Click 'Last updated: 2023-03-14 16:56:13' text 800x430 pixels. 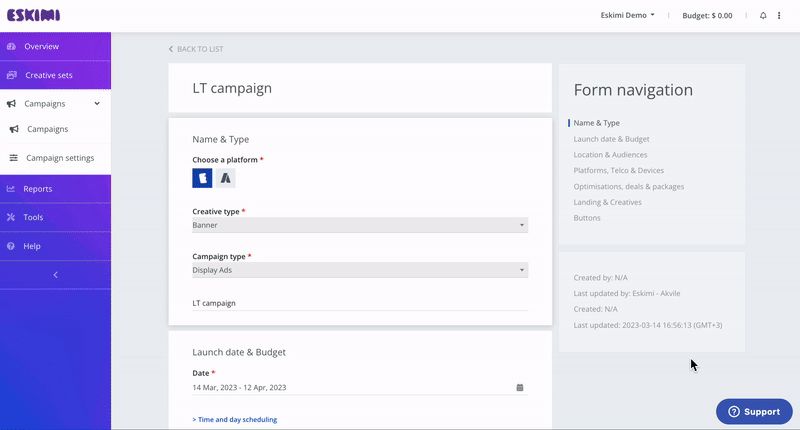(x=647, y=325)
